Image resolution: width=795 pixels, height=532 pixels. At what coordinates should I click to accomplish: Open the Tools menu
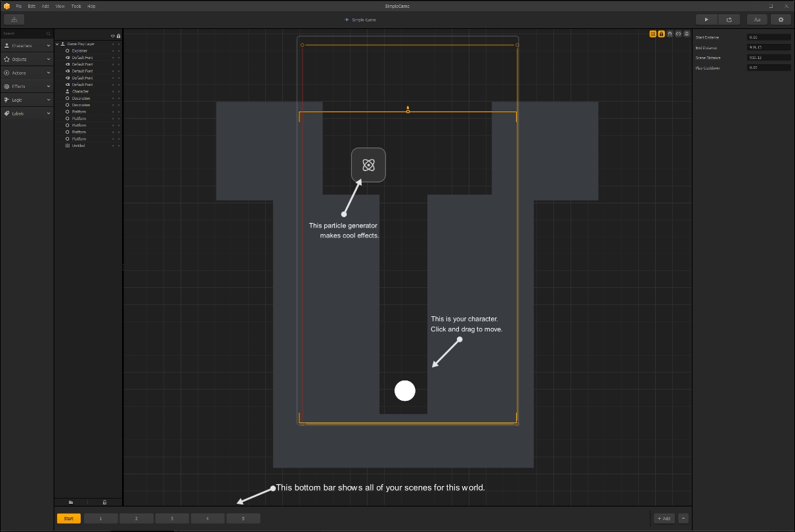tap(75, 6)
